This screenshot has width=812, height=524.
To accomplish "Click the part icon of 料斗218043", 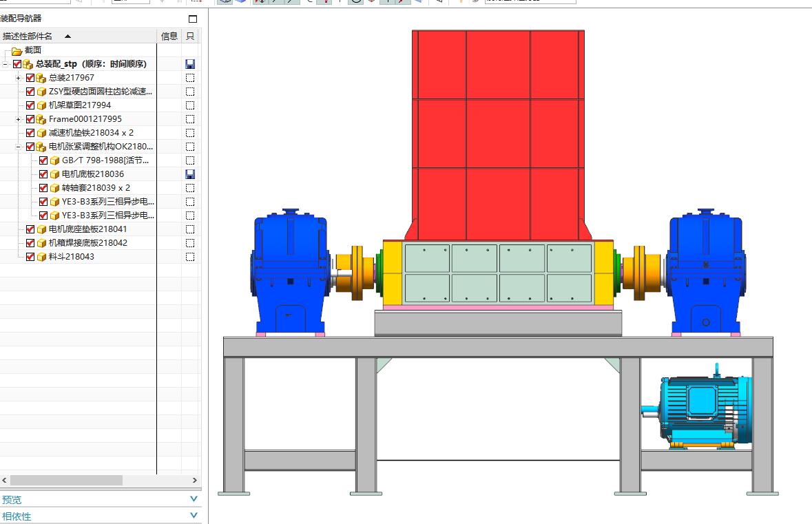I will click(x=41, y=257).
